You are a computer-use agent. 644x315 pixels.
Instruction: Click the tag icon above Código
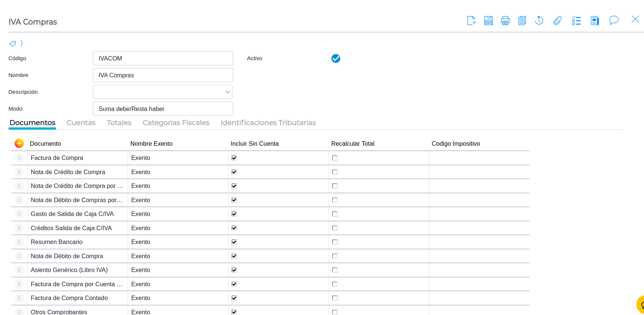pyautogui.click(x=13, y=44)
